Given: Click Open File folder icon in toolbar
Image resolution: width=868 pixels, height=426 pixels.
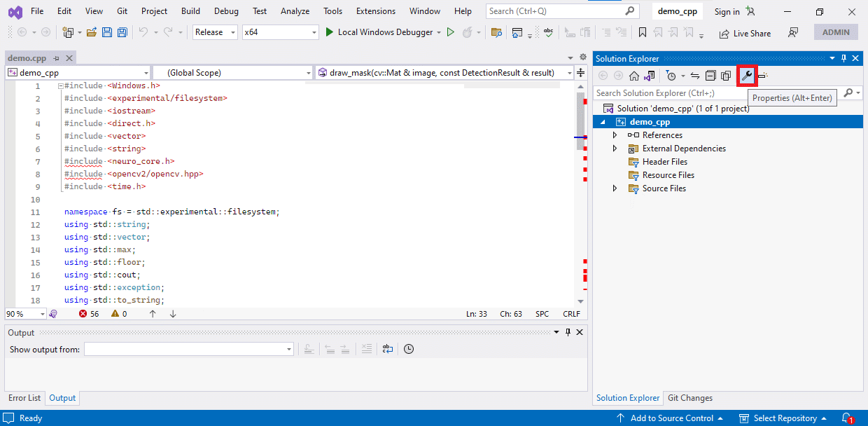Looking at the screenshot, I should 92,32.
